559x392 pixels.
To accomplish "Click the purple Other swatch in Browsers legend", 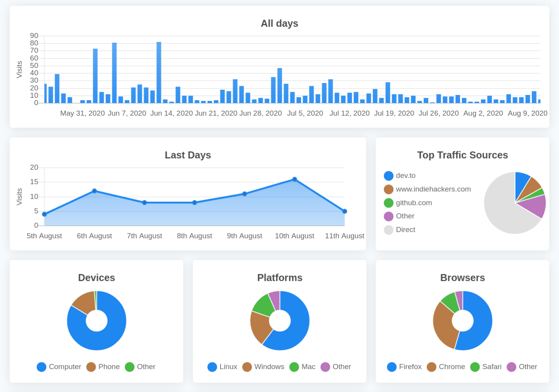I will (x=512, y=367).
